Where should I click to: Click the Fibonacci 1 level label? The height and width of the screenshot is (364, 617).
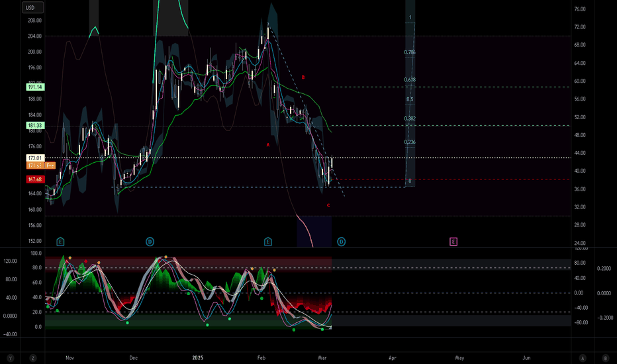(410, 17)
